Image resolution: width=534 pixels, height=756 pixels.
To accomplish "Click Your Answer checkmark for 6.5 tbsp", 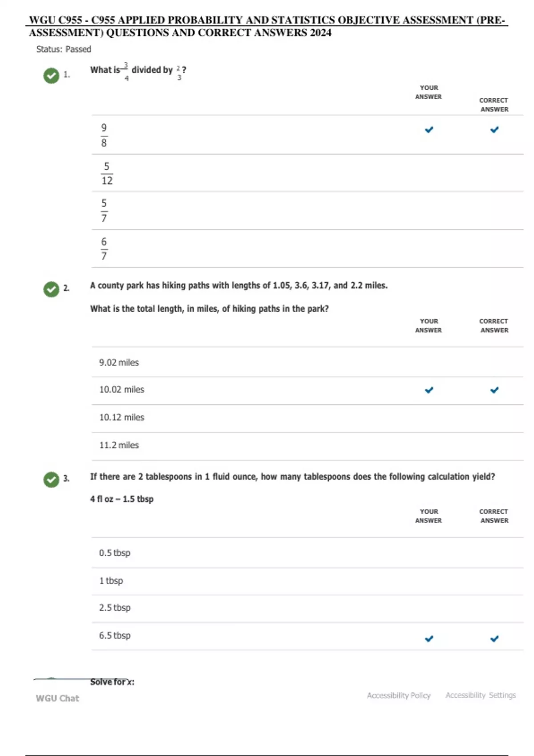I will click(429, 639).
